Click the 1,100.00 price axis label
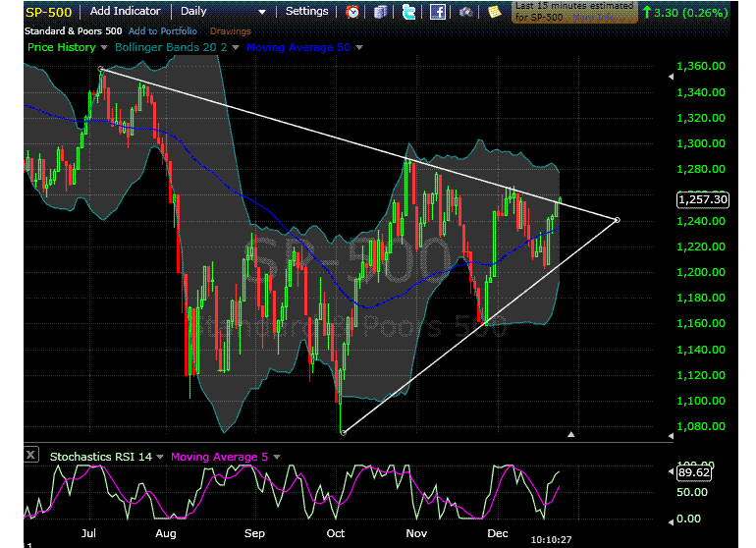The width and height of the screenshot is (756, 548). [x=701, y=401]
